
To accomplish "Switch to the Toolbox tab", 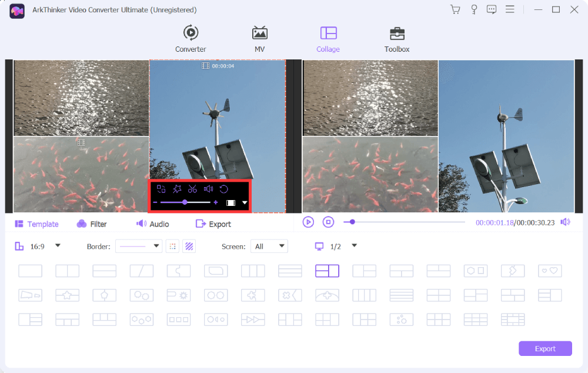I will (x=397, y=39).
